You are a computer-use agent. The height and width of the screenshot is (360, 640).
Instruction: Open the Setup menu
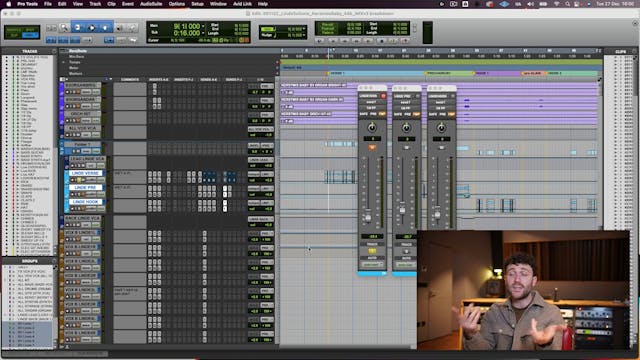197,4
